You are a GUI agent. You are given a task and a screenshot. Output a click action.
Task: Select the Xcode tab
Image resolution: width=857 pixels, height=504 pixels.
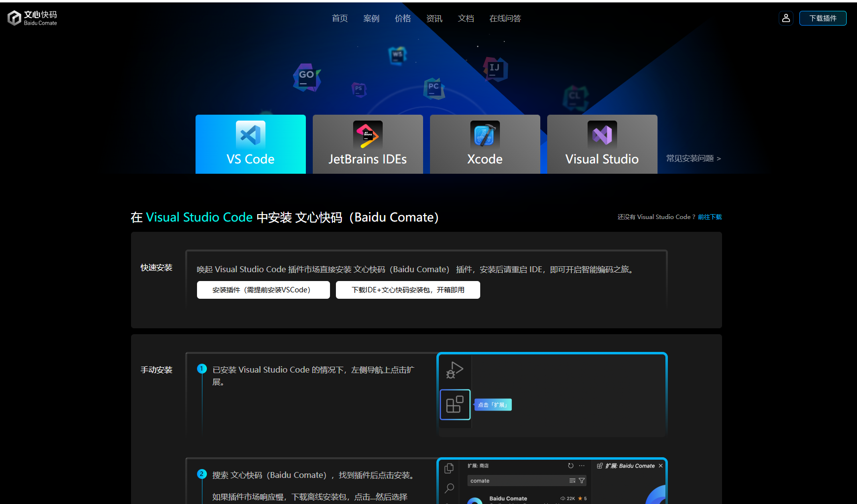click(x=485, y=144)
